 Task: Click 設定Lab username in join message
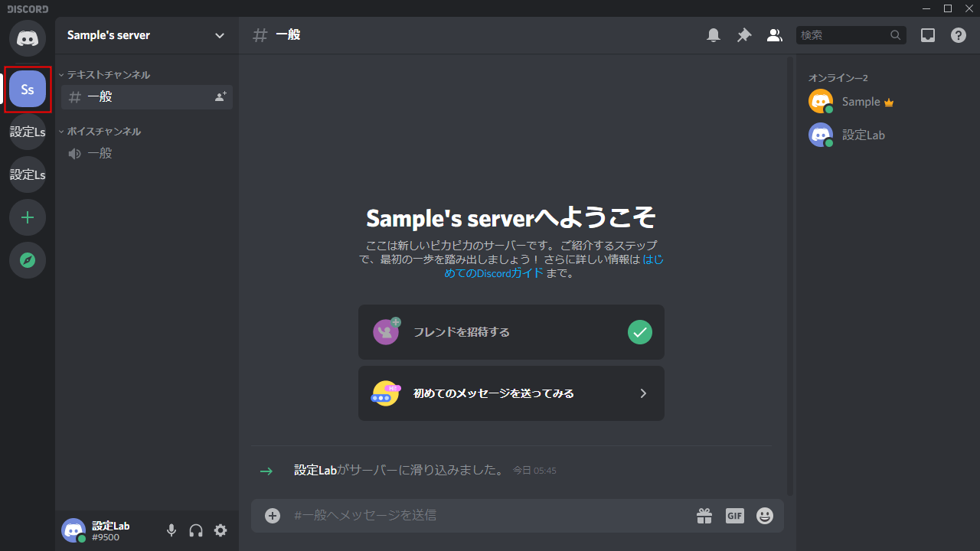point(315,470)
